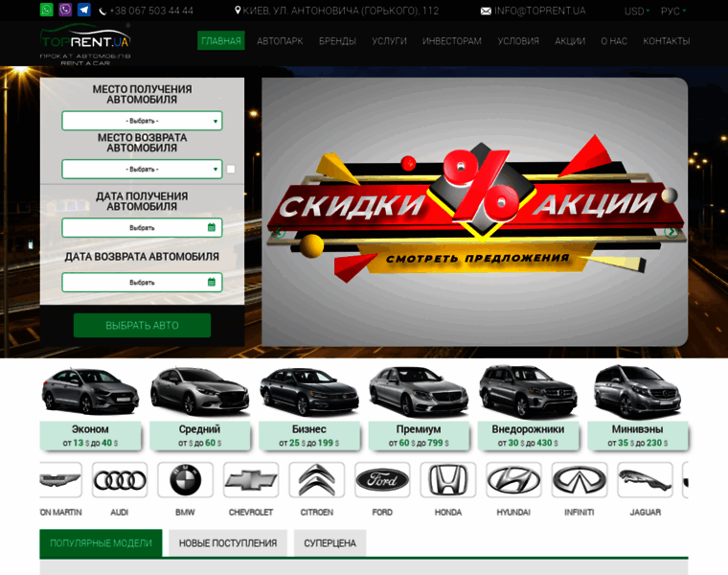Click the address map pin icon

tap(238, 11)
